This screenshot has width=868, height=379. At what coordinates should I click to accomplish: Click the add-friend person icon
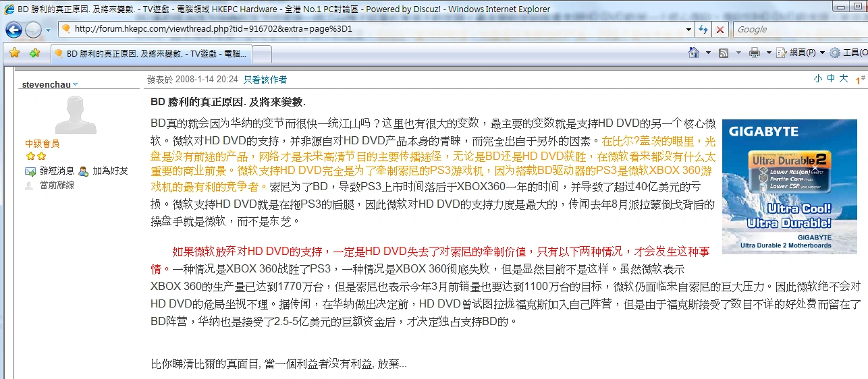(x=84, y=171)
